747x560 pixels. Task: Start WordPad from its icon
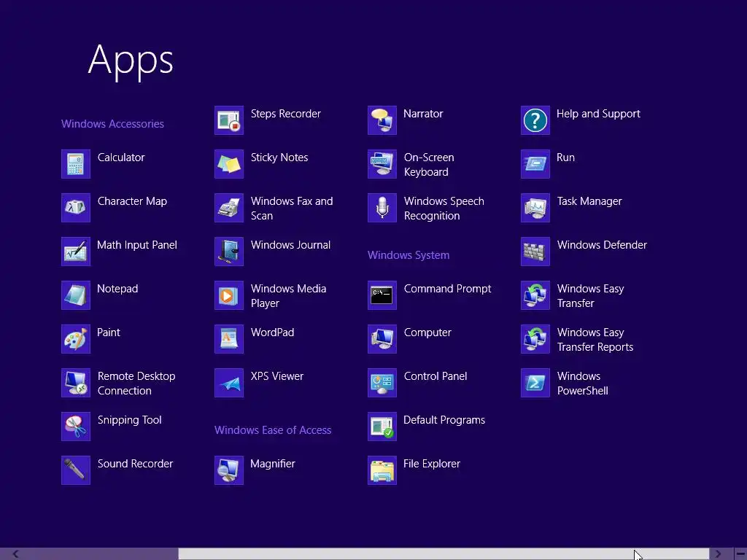tap(229, 340)
